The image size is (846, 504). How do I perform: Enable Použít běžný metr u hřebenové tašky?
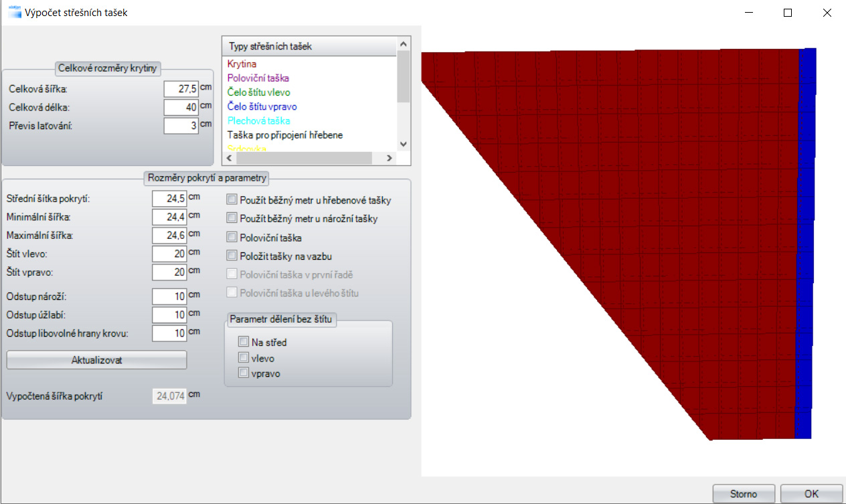point(232,199)
